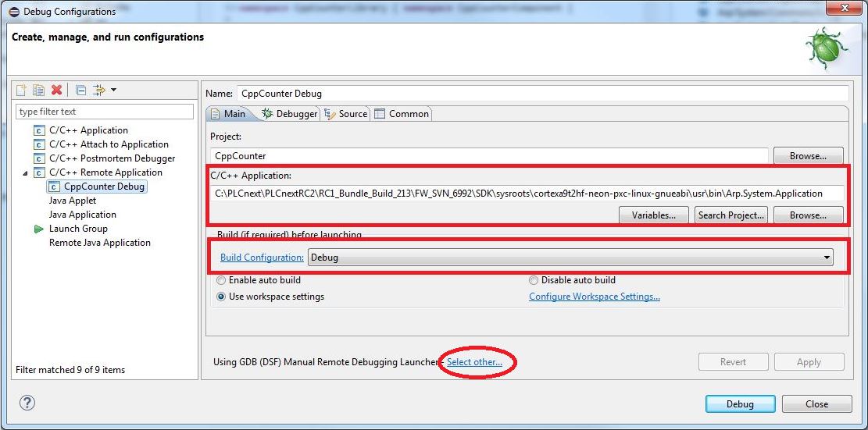Select Remote Java Application entry

point(100,243)
